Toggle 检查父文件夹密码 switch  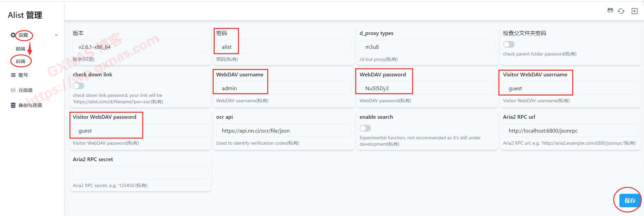(x=509, y=44)
